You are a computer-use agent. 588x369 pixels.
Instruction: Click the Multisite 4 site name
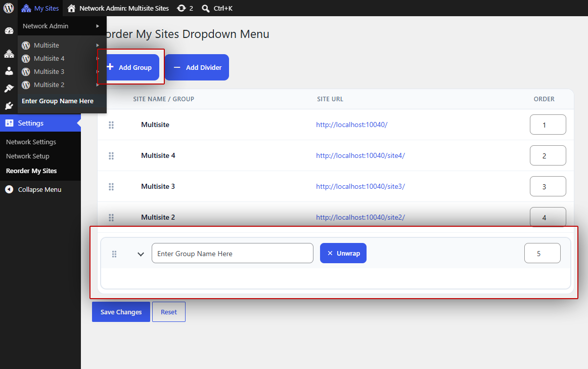(158, 155)
